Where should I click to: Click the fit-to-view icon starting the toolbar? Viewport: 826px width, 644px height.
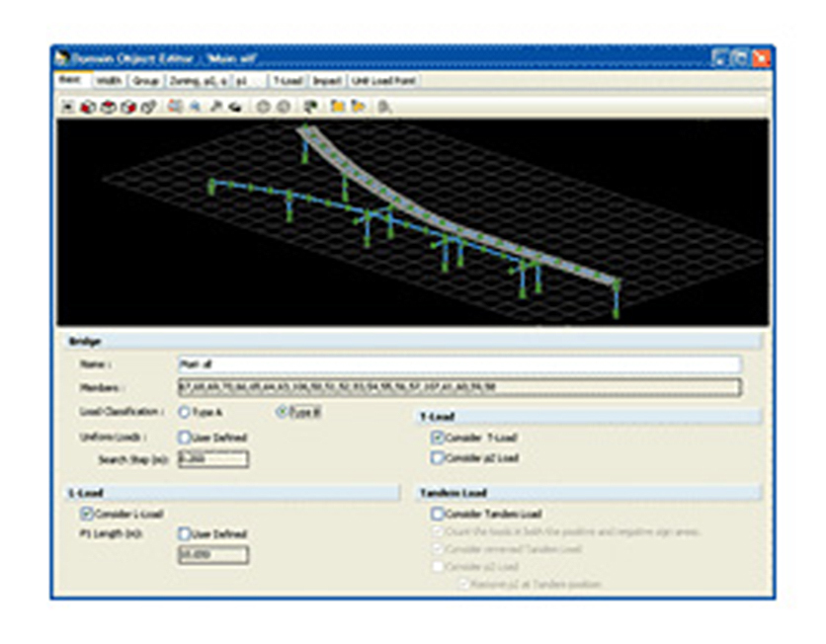(67, 107)
